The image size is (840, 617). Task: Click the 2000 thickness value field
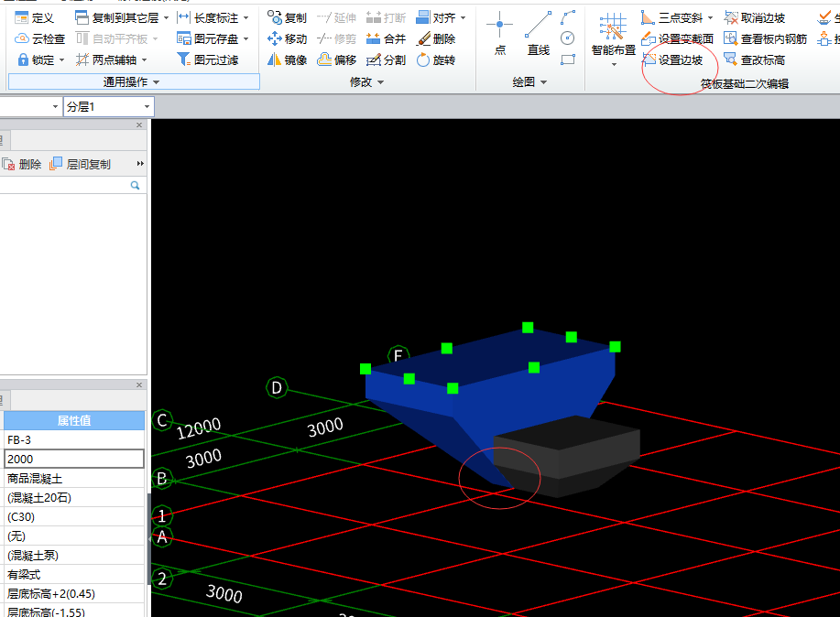[74, 459]
